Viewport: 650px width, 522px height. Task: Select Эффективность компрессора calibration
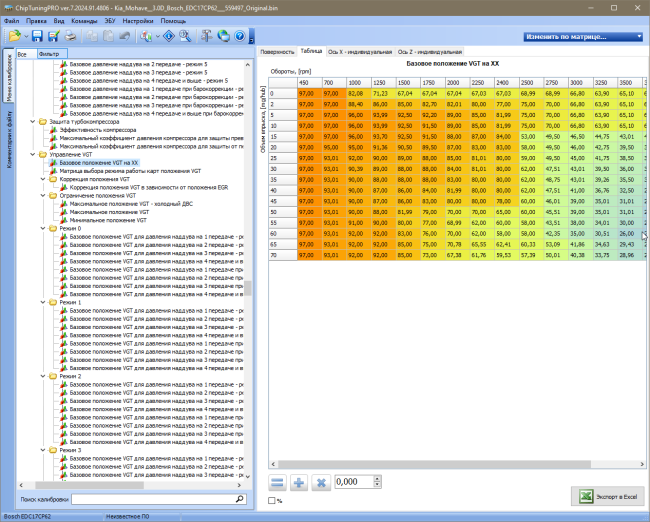tap(97, 130)
